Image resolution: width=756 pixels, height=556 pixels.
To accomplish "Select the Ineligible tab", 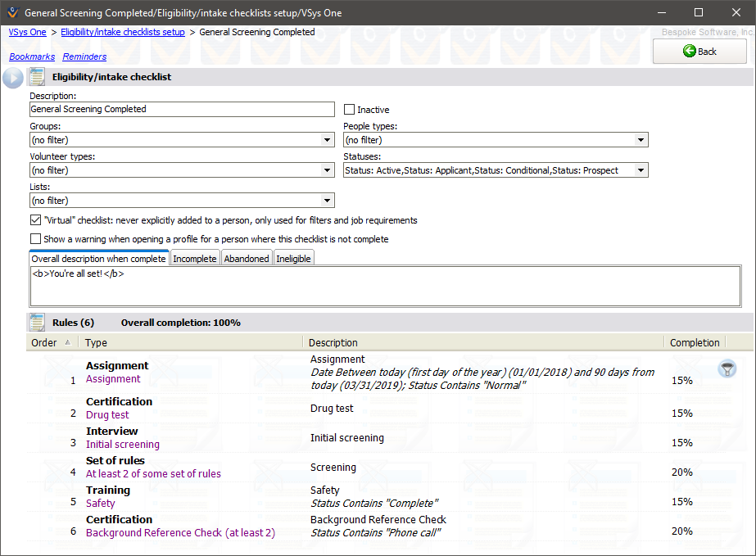I will click(293, 259).
